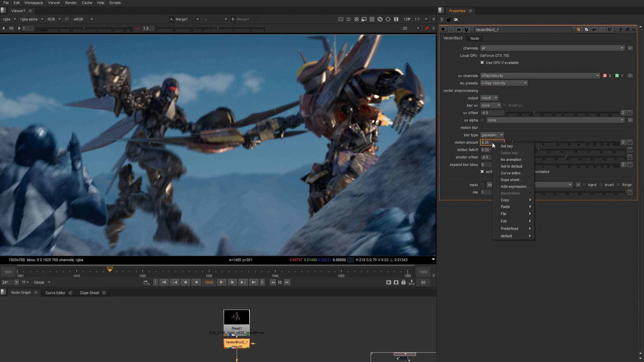
Task: Play forward in the viewer timeline
Action: coord(221,282)
